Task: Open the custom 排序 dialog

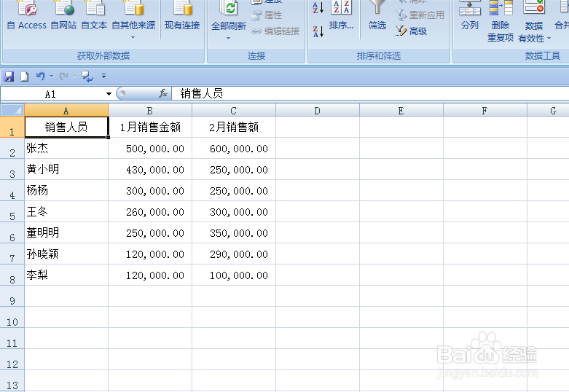Action: point(341,16)
